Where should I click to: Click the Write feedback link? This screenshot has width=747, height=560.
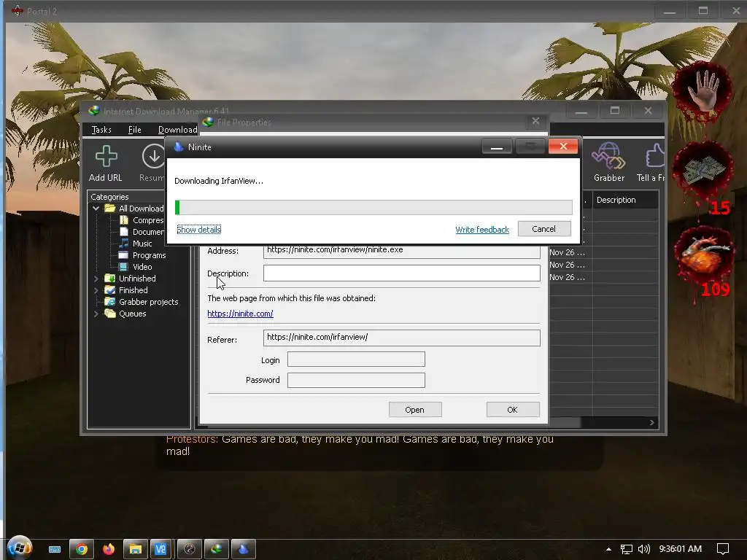[x=482, y=230]
